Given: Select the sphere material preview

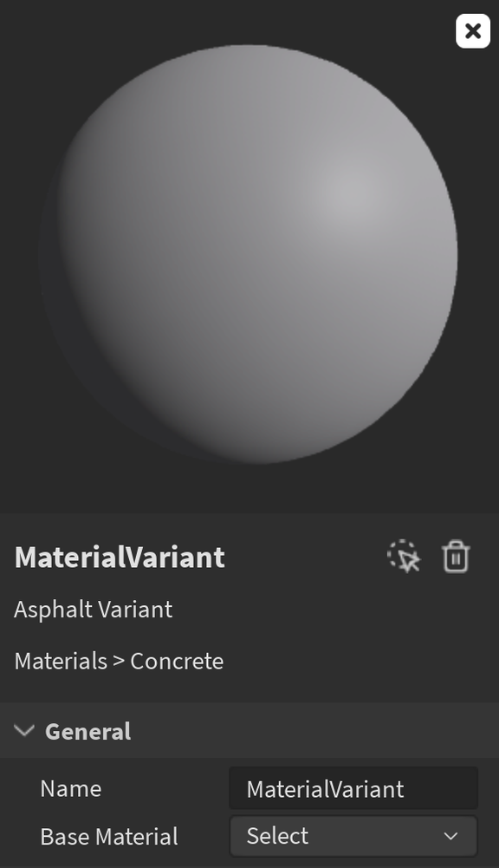Looking at the screenshot, I should [x=249, y=253].
